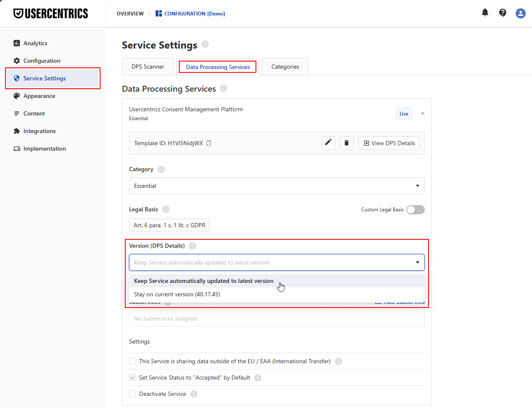Click the Content lines icon in sidebar
The height and width of the screenshot is (408, 532).
click(x=17, y=113)
